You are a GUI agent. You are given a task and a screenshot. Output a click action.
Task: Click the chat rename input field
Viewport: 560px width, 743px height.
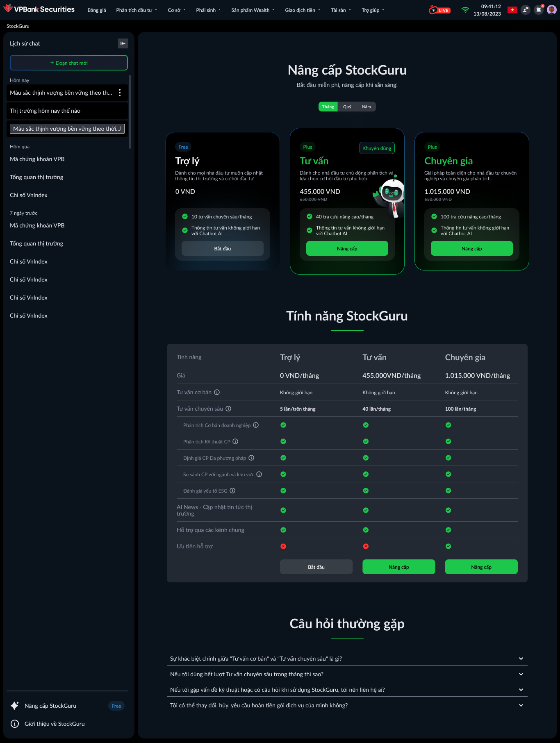click(x=67, y=129)
